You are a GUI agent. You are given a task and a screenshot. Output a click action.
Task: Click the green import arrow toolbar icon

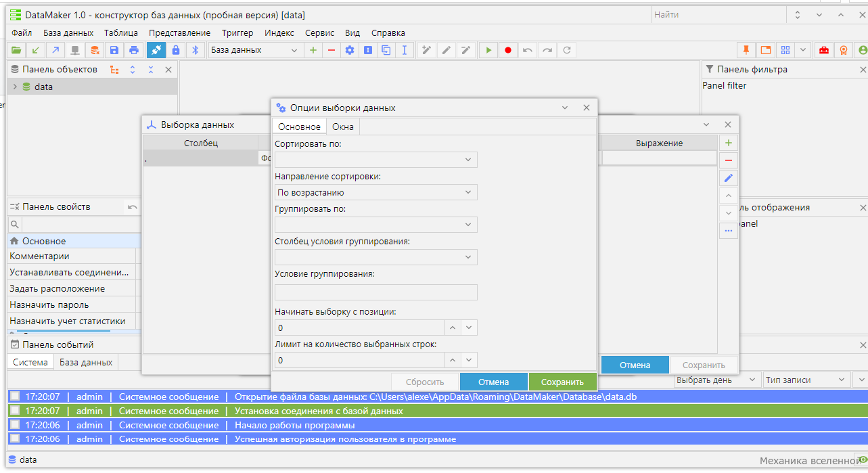[36, 50]
